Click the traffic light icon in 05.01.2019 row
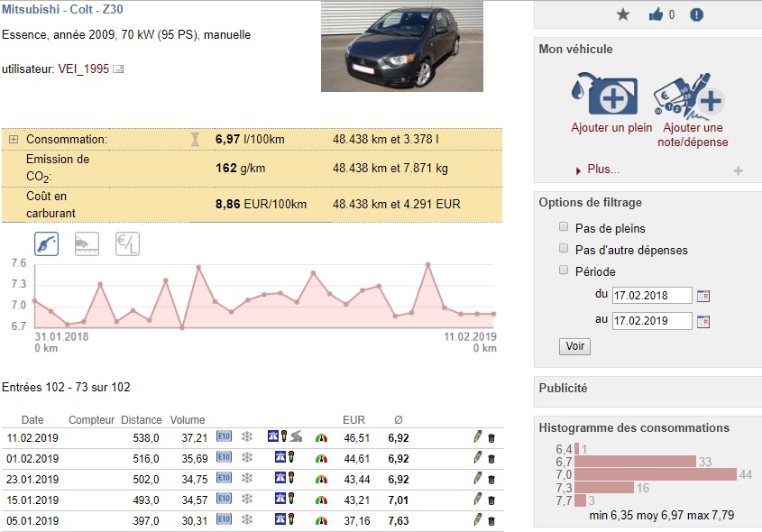 click(291, 518)
